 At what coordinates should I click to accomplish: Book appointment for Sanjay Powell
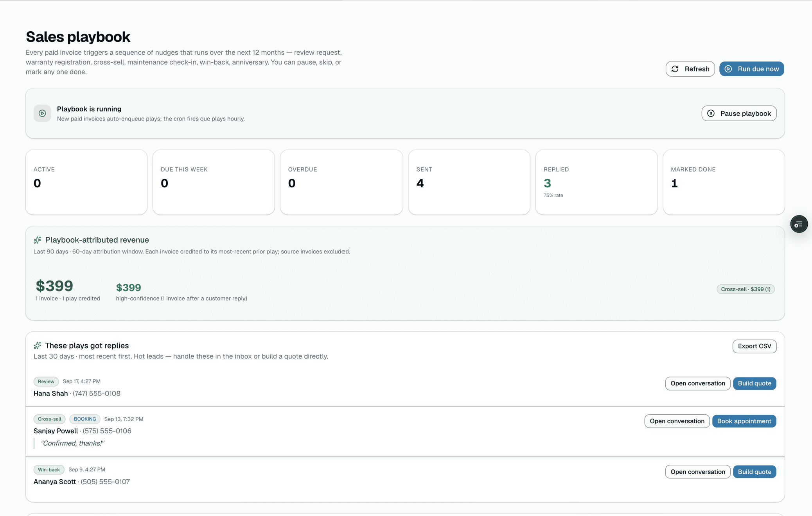coord(744,421)
